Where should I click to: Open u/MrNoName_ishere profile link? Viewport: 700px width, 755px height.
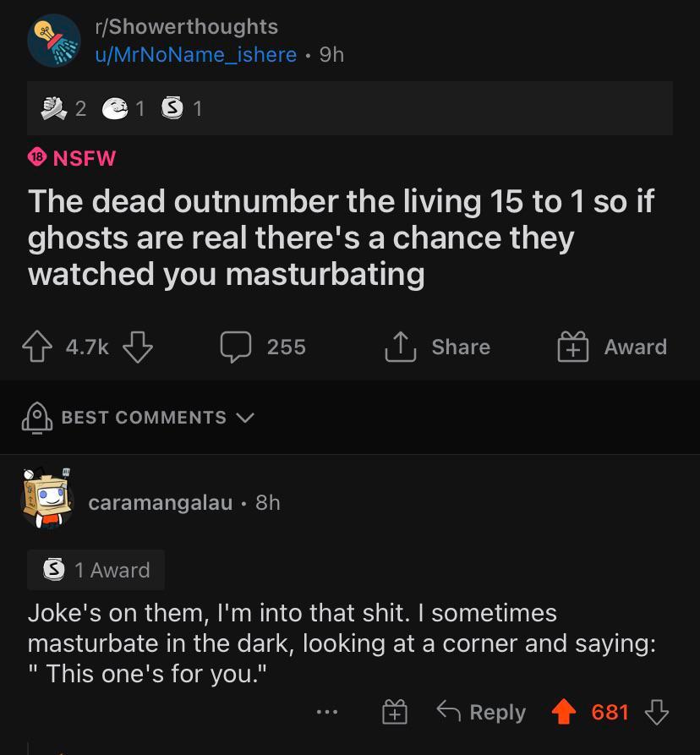pyautogui.click(x=195, y=55)
